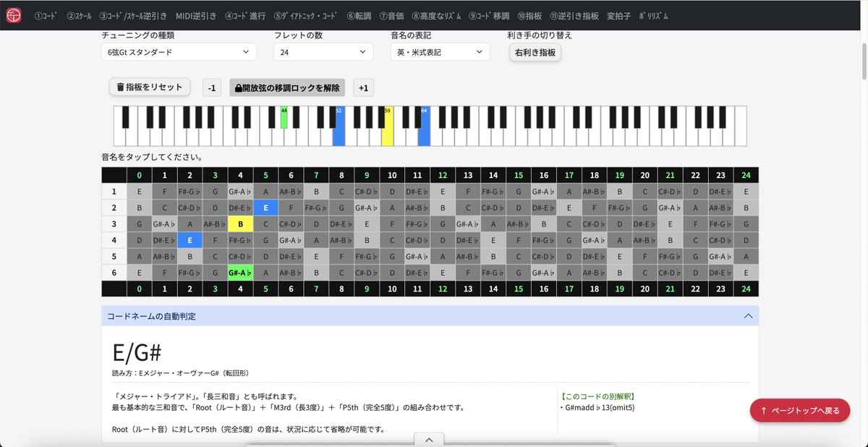Click fret number 7 in bottom header
868x447 pixels.
click(316, 289)
